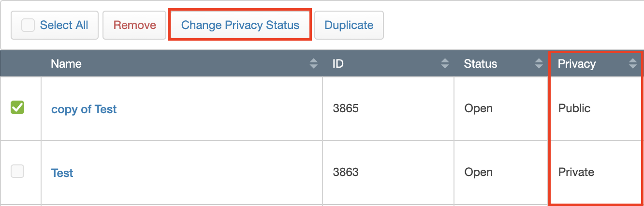
Task: Click the sort arrows in Name column
Action: pyautogui.click(x=314, y=63)
